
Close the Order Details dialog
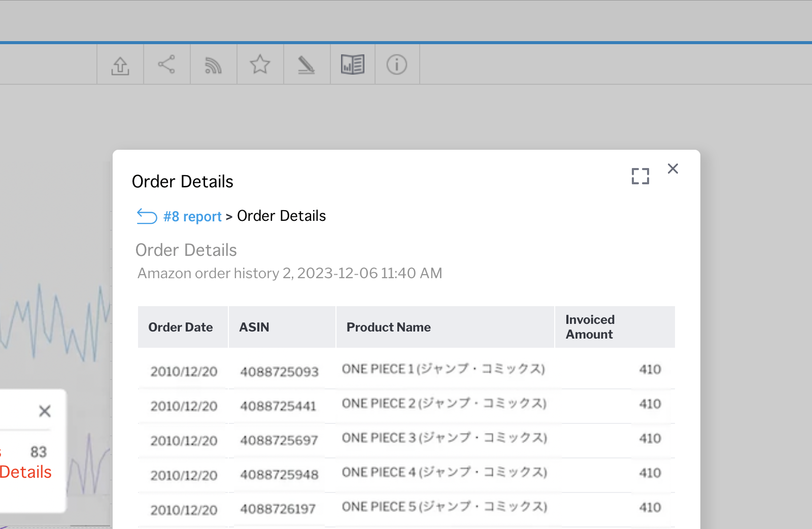(x=673, y=169)
